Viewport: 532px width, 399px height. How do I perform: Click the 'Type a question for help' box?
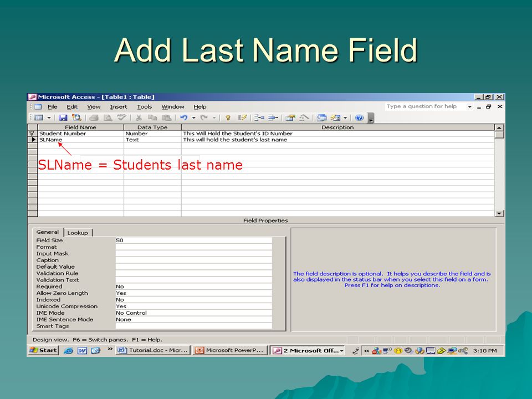(425, 106)
